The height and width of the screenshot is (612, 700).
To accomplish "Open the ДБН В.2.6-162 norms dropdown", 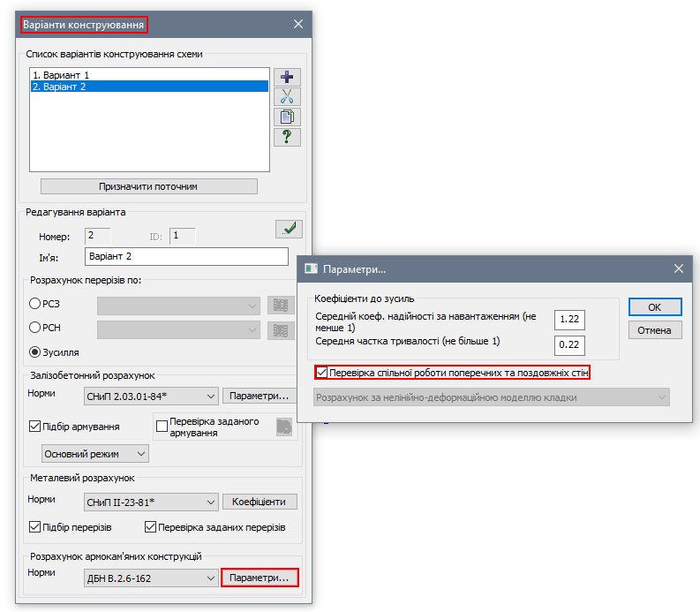I will point(150,578).
